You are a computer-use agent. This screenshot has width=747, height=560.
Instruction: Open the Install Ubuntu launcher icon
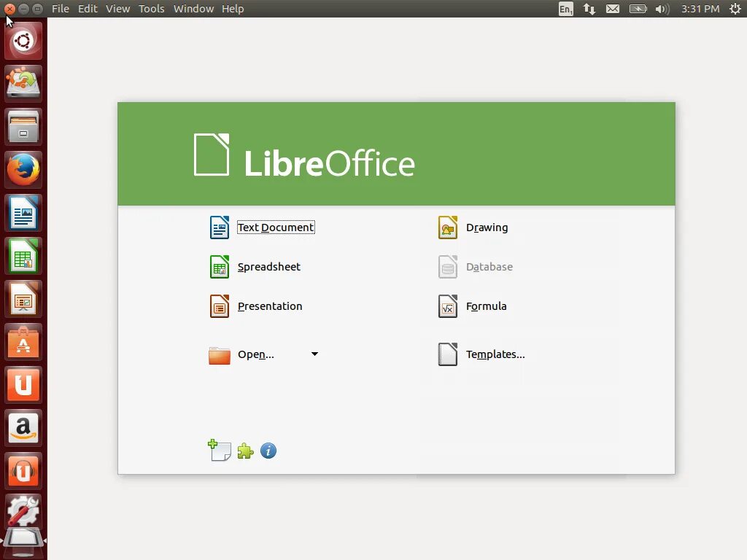(23, 84)
